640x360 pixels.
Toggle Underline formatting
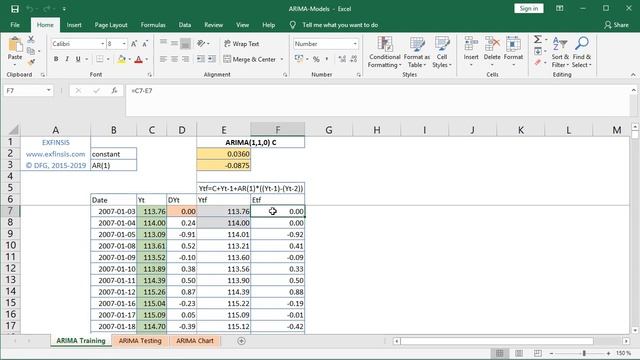(78, 59)
